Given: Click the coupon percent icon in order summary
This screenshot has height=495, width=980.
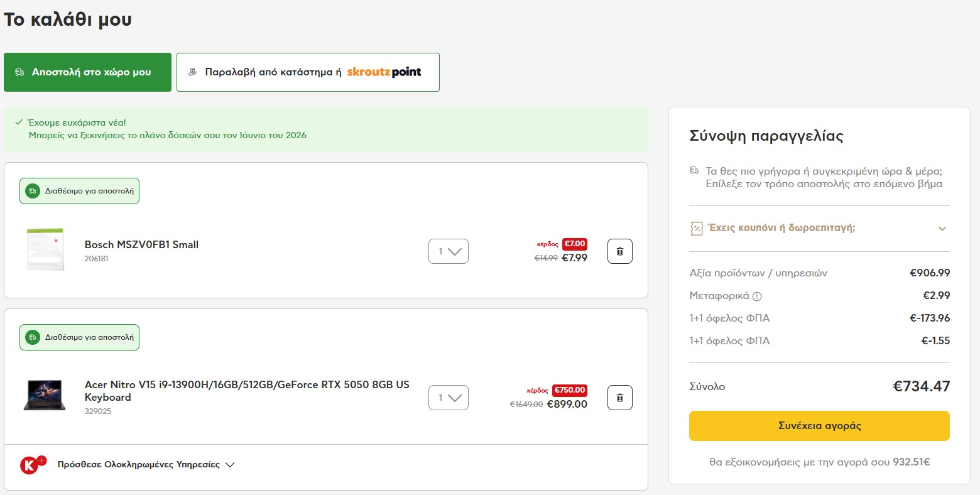Looking at the screenshot, I should [x=696, y=228].
